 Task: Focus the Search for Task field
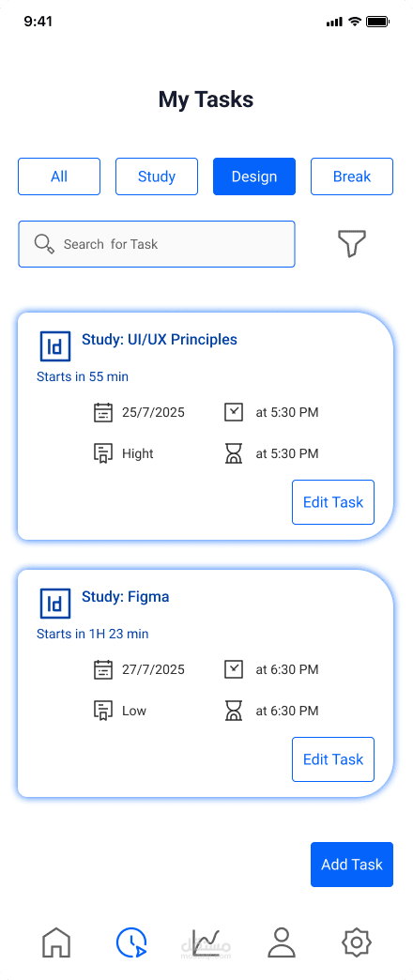tap(157, 244)
